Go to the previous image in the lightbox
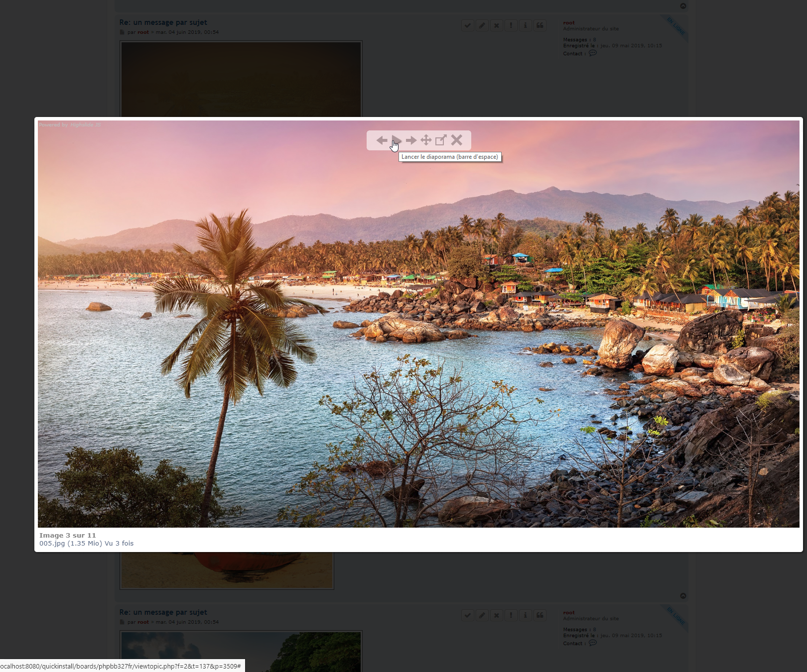Screen dimensions: 807x672 (x=382, y=140)
